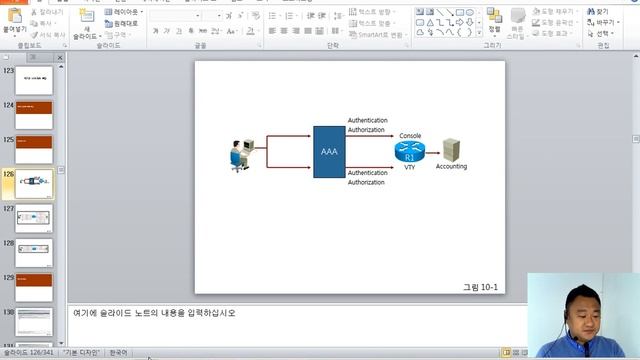This screenshot has height=360, width=640.
Task: Click the Paste clipboard icon
Action: pyautogui.click(x=15, y=16)
